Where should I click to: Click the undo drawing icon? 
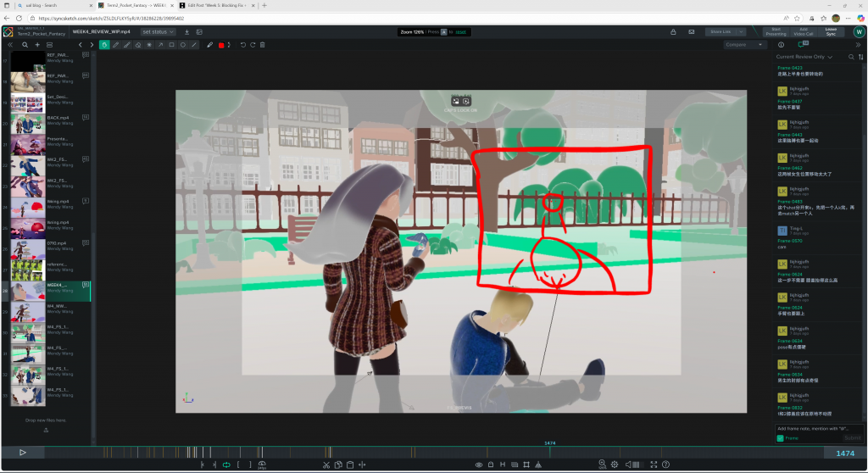243,45
